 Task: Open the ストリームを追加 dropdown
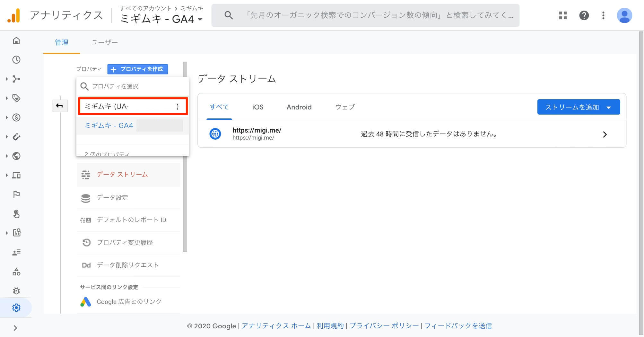(x=579, y=107)
